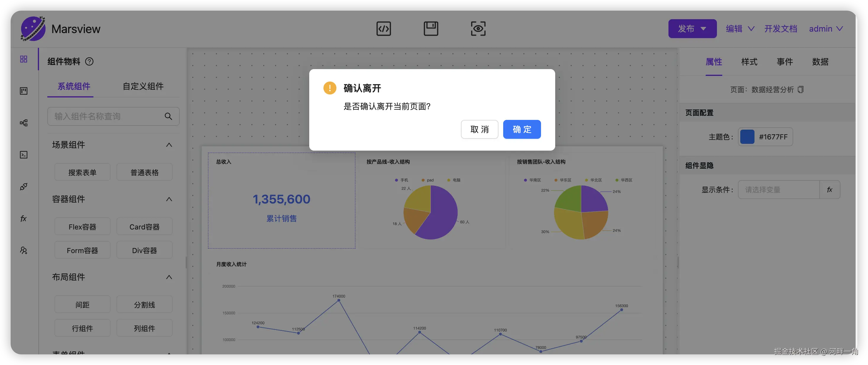Click the preview eye icon
Image resolution: width=868 pixels, height=365 pixels.
[478, 29]
